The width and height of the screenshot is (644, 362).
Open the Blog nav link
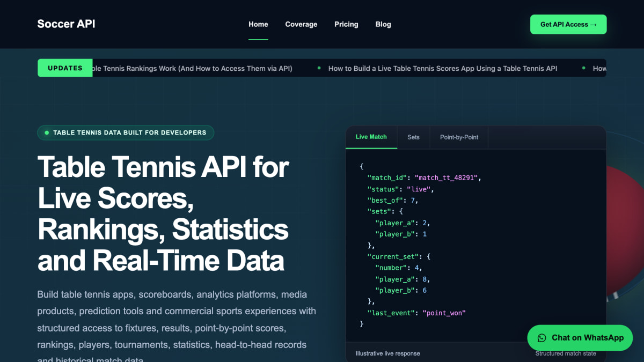tap(383, 24)
